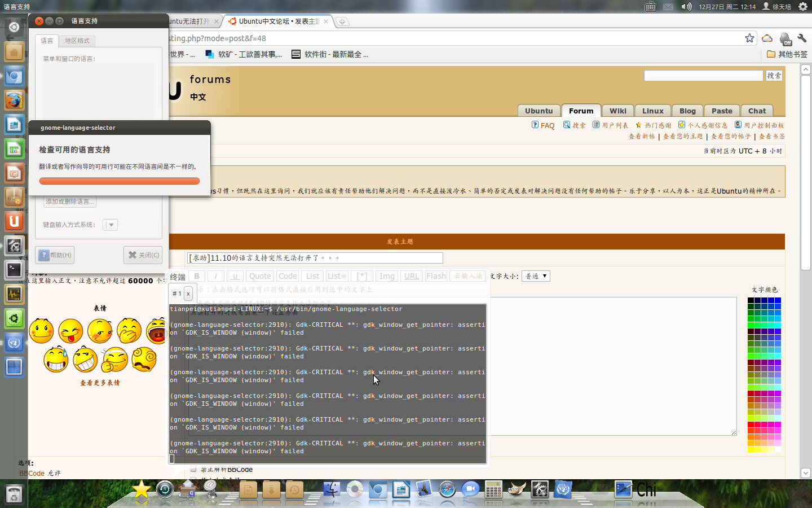
Task: Click page scrollbar down arrow
Action: tap(805, 473)
